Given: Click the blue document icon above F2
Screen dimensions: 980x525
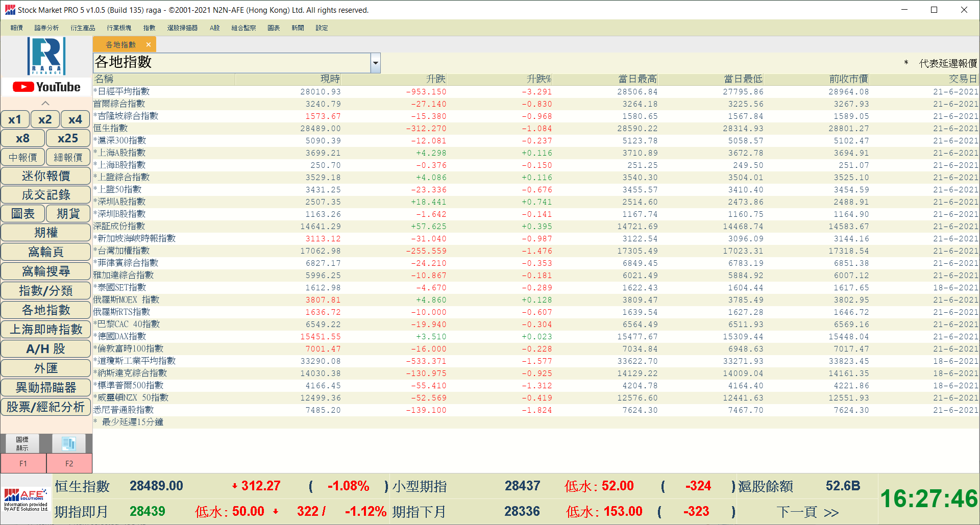Looking at the screenshot, I should [69, 443].
